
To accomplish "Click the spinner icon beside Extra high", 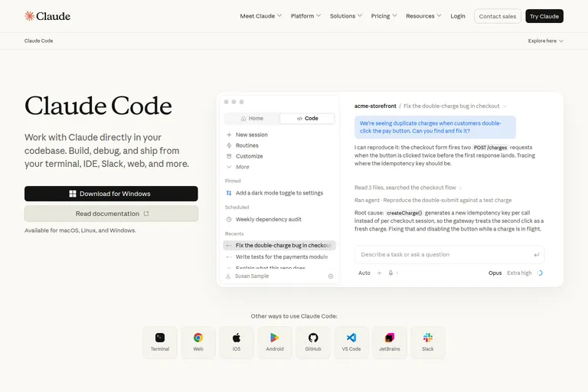I will coord(540,273).
